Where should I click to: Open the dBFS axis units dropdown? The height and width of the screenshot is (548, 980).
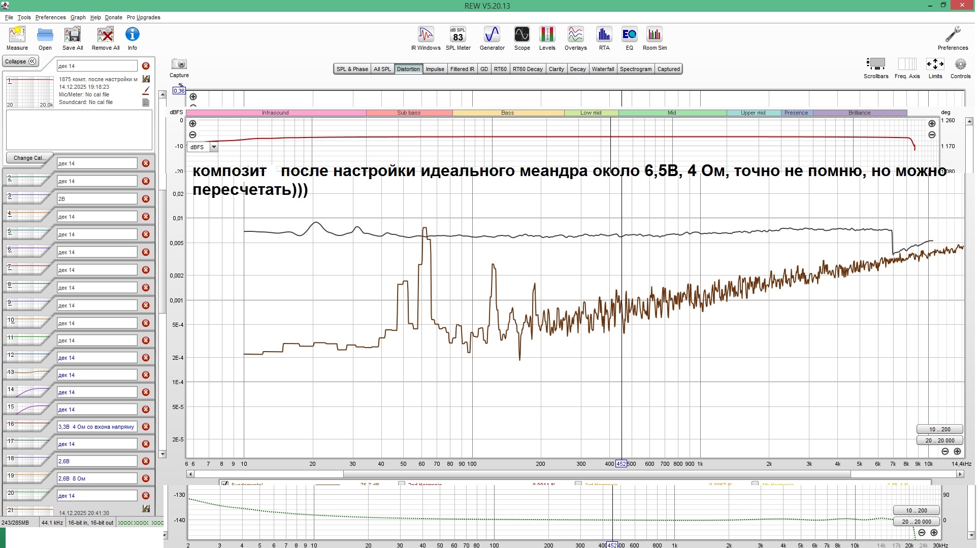[x=214, y=147]
